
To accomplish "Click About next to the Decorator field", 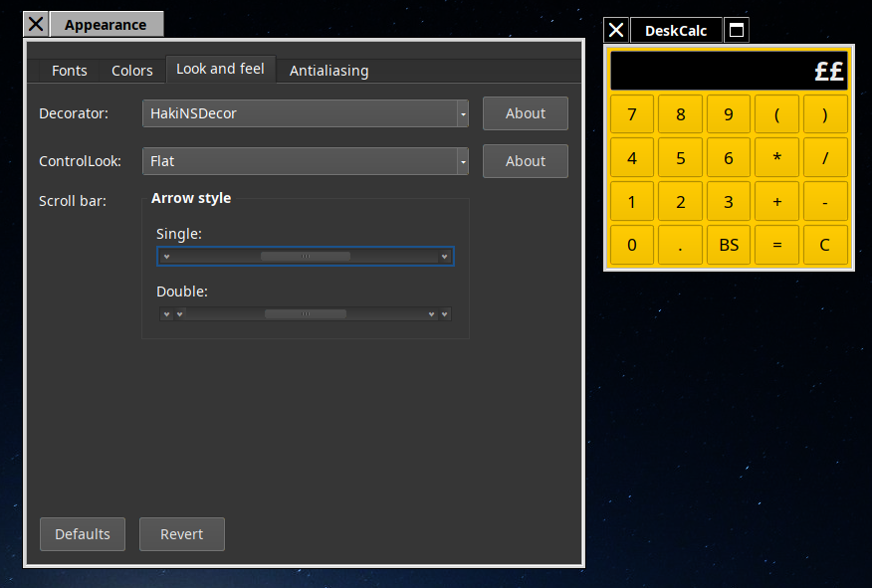I will click(525, 113).
